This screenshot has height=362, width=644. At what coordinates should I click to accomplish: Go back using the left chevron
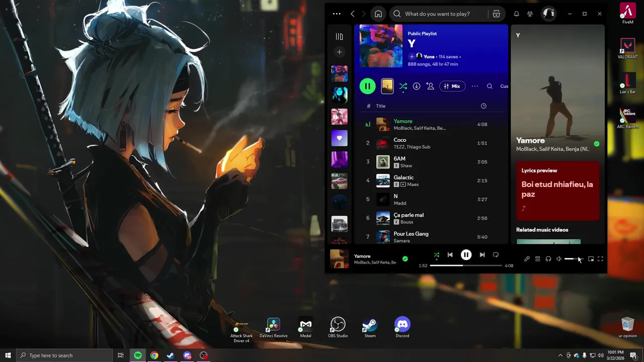coord(352,14)
